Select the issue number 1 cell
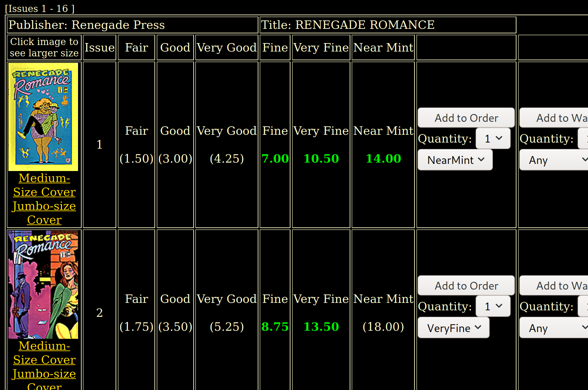 (x=99, y=144)
